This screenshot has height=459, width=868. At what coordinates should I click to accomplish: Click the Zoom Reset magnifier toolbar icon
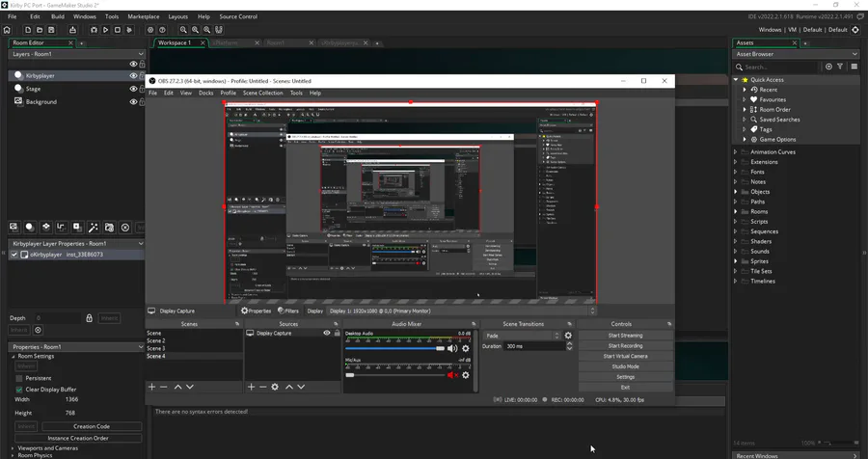point(206,30)
